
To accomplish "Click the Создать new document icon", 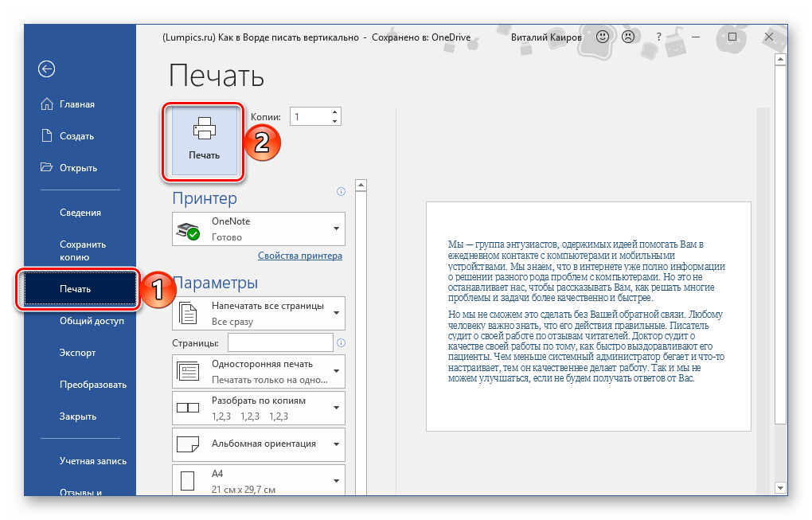I will tap(46, 136).
